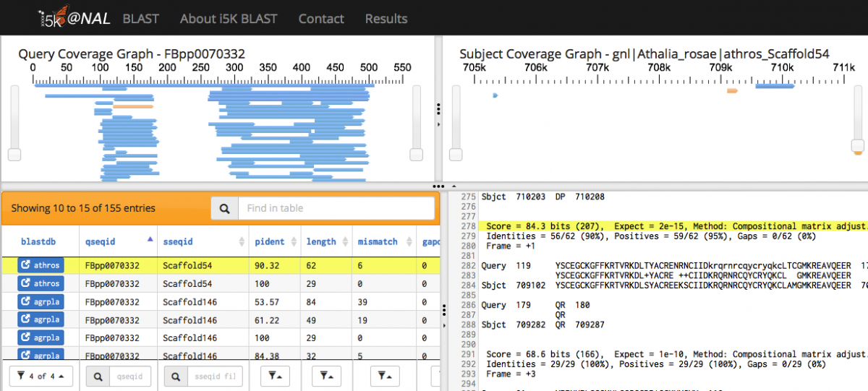The height and width of the screenshot is (391, 868).
Task: Open agrpla link for the 61.22 pident row
Action: pyautogui.click(x=41, y=319)
